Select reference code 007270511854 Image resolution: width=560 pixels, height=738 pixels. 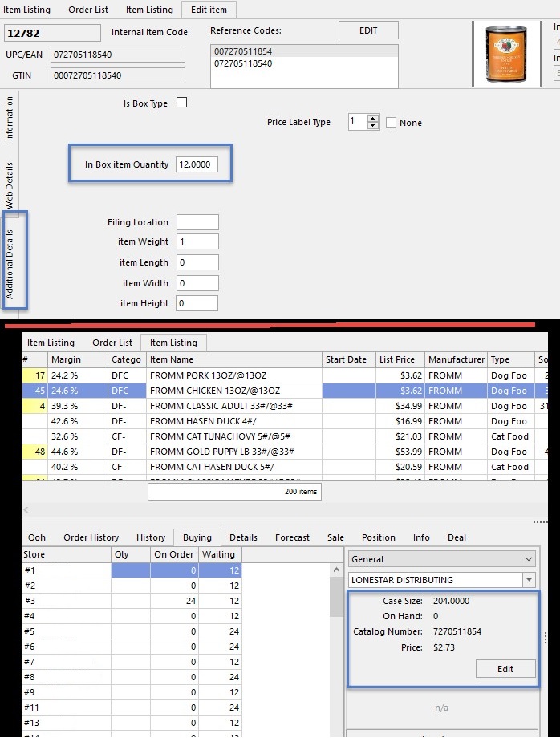click(304, 51)
